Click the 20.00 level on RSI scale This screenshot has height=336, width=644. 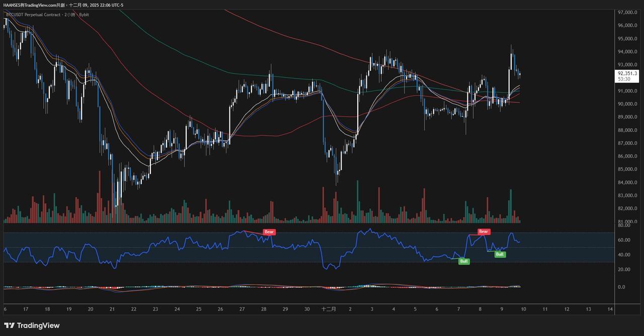coord(624,270)
